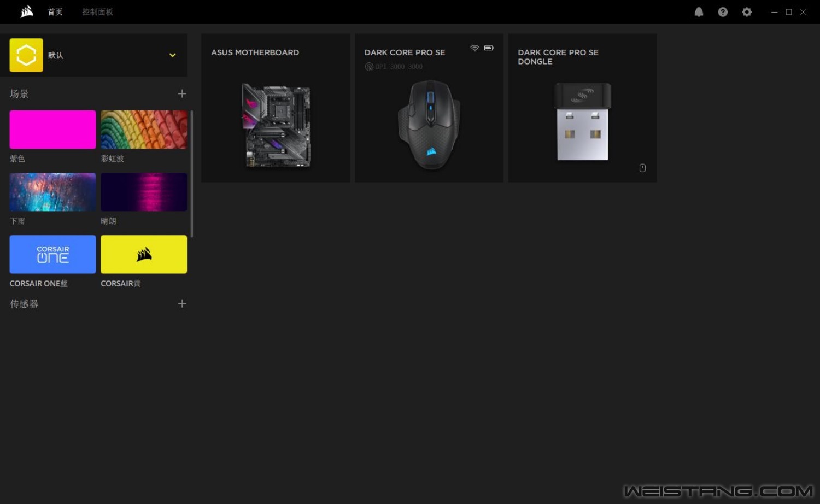Select the 紫色 magenta scene swatch
Viewport: 820px width, 504px height.
coord(52,130)
